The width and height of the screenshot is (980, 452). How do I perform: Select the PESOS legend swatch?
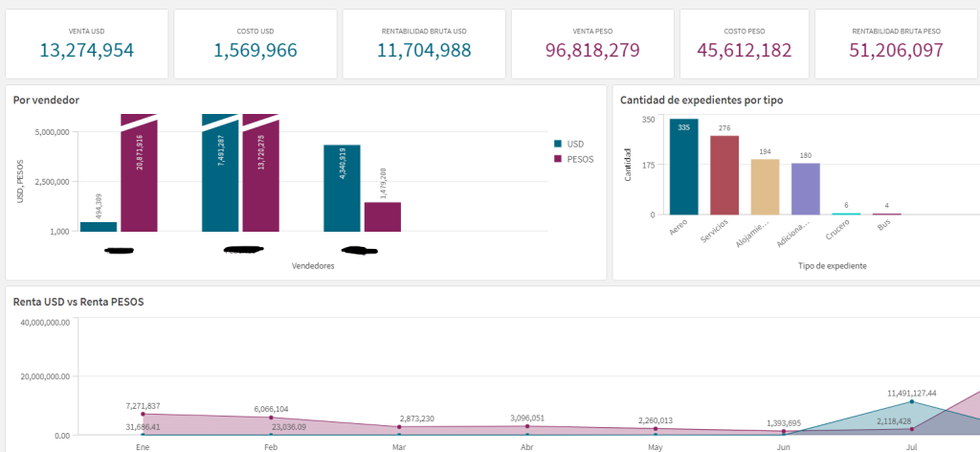[558, 159]
